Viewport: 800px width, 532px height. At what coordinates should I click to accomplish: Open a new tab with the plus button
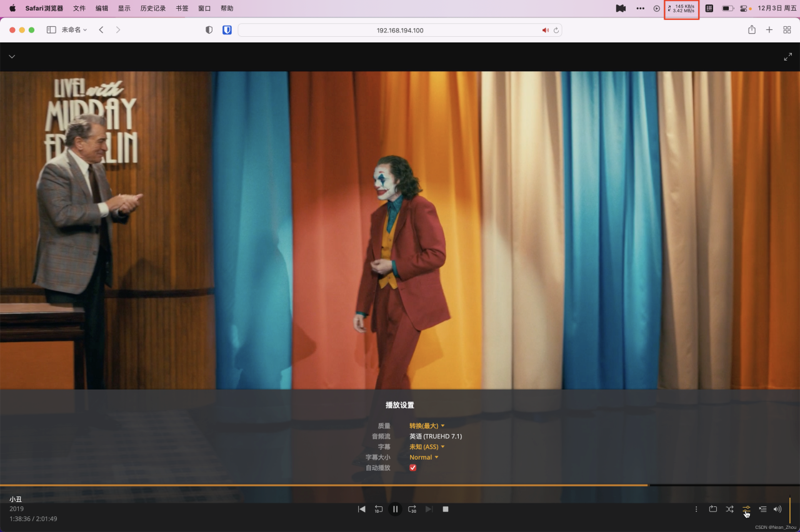[x=769, y=30]
